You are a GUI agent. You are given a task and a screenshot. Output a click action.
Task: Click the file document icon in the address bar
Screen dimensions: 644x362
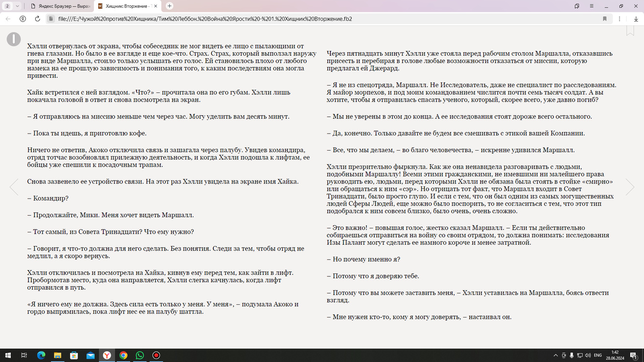[x=50, y=19]
